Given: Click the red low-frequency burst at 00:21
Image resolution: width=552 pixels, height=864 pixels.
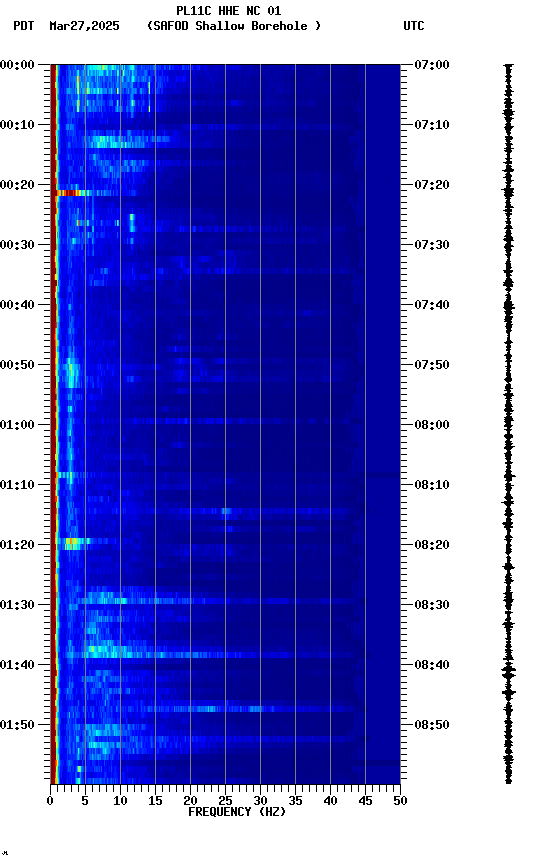Looking at the screenshot, I should [x=71, y=193].
